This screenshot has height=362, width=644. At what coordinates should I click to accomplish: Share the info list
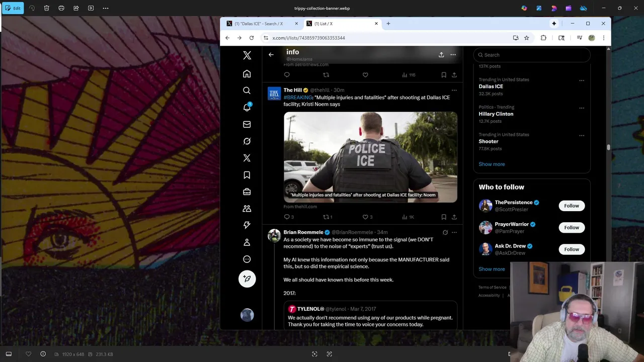click(x=441, y=54)
